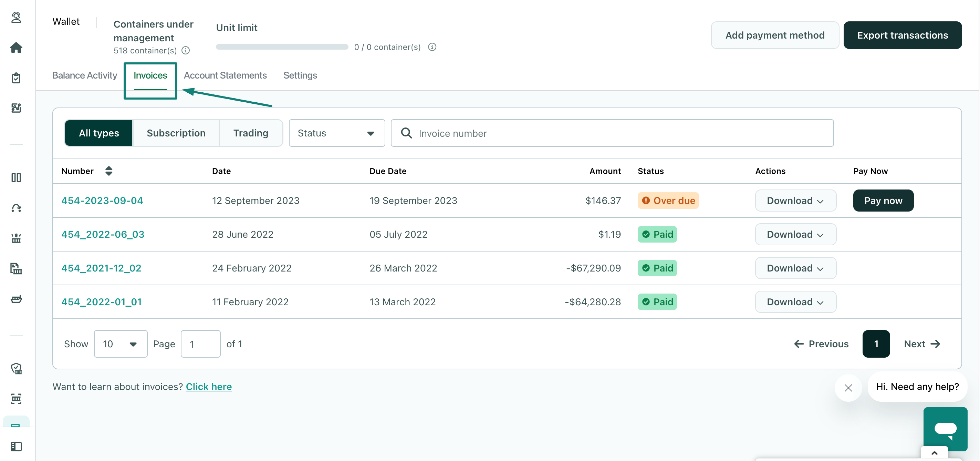The height and width of the screenshot is (461, 980).
Task: Click the Amount column header
Action: coord(605,171)
